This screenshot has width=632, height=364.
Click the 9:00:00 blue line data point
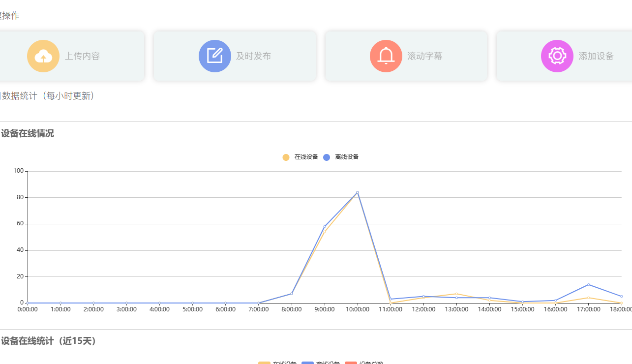325,226
